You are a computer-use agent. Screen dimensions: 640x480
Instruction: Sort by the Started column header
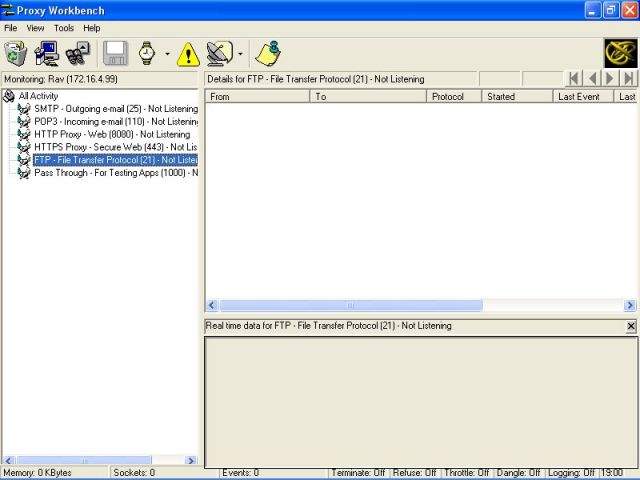pos(517,97)
